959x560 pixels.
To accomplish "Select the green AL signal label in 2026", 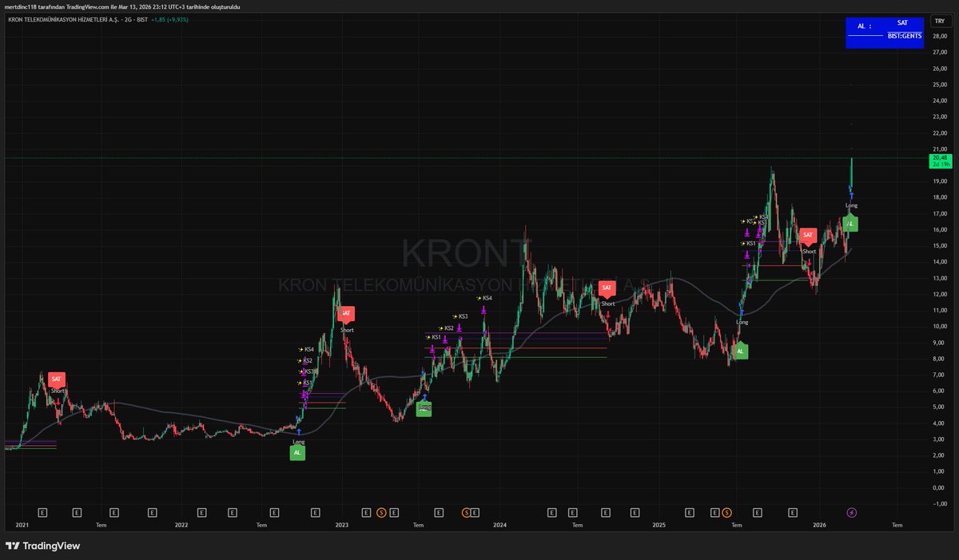I will pyautogui.click(x=850, y=224).
